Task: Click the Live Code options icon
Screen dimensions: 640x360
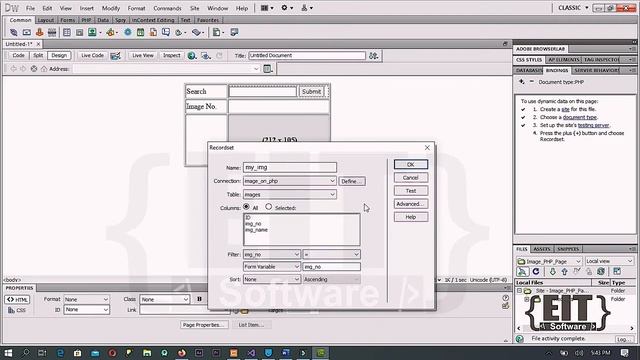Action: (x=116, y=56)
